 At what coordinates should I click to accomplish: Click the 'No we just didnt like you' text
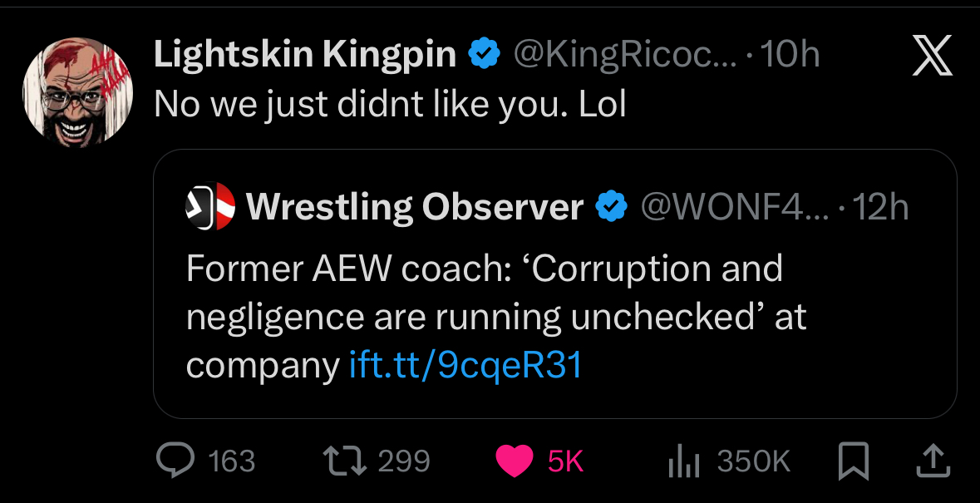pyautogui.click(x=390, y=105)
